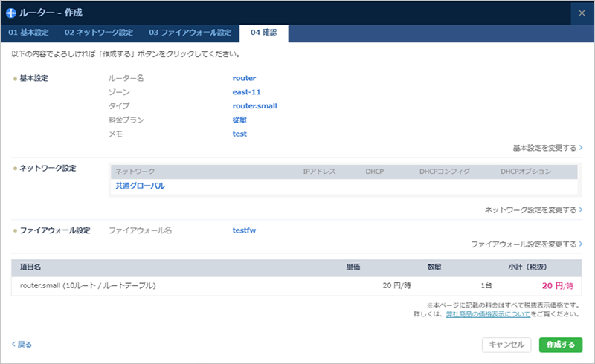
Task: Open the 03 ファイアウォール設定 tab
Action: (190, 33)
